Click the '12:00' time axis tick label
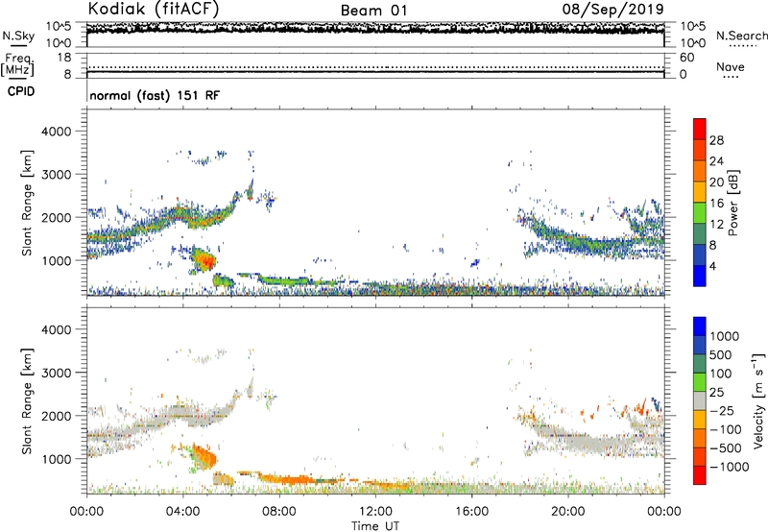768x532 pixels. [x=375, y=512]
